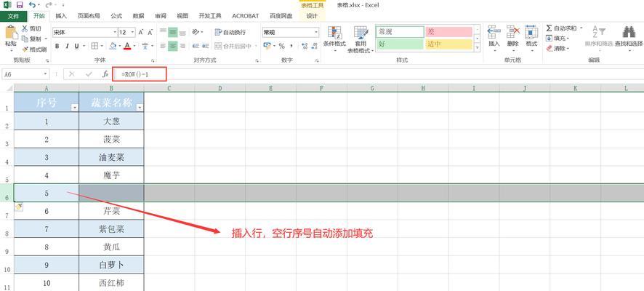Viewport: 644px width, 291px height.
Task: Switch to the Insert (插入) tab
Action: coord(61,16)
